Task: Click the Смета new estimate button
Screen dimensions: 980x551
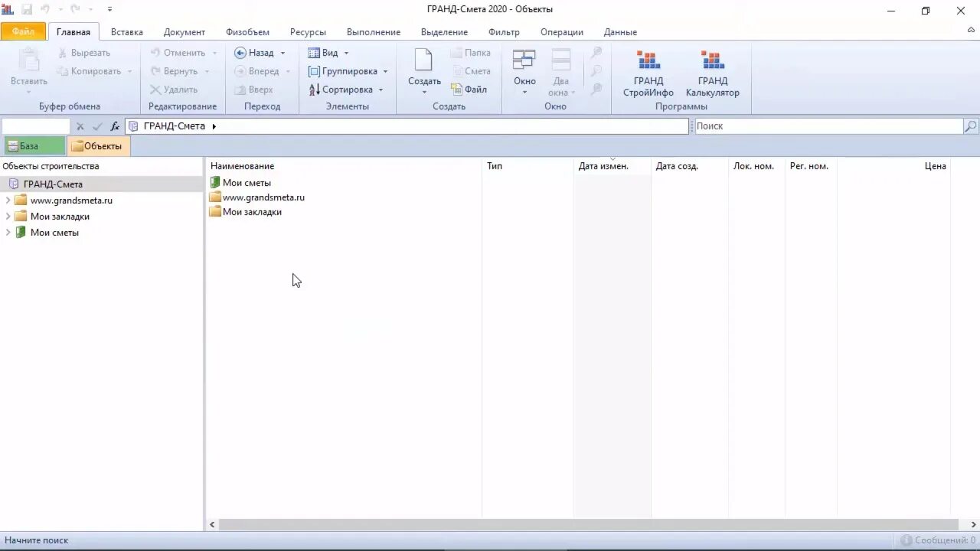Action: [x=470, y=71]
